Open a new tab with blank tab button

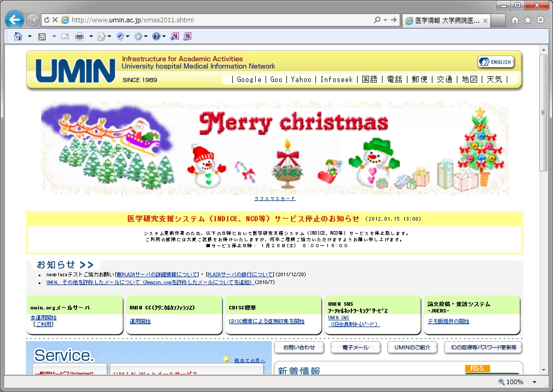[498, 21]
